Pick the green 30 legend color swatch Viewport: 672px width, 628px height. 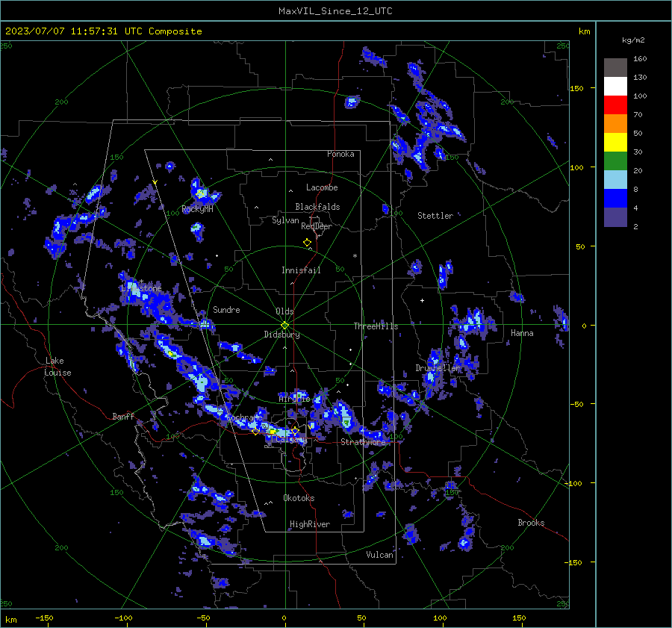pyautogui.click(x=615, y=161)
